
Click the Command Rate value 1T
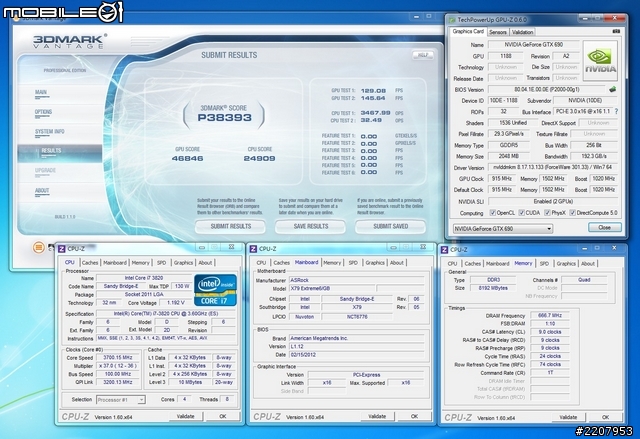click(x=550, y=372)
